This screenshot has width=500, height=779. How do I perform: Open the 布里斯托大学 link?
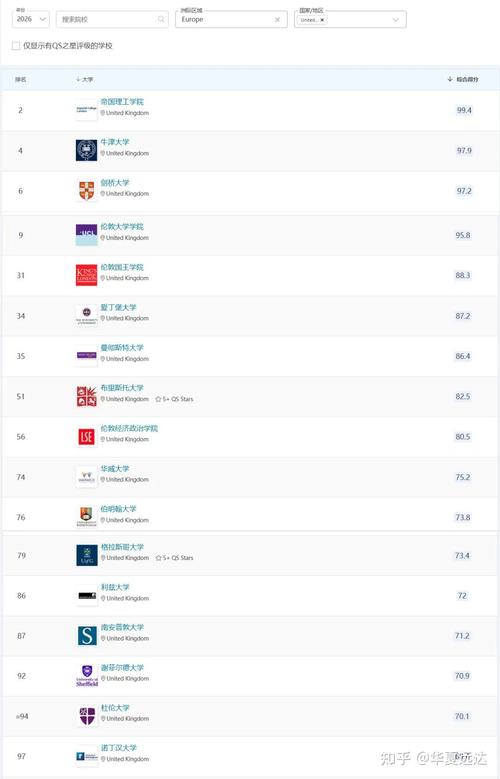(122, 388)
